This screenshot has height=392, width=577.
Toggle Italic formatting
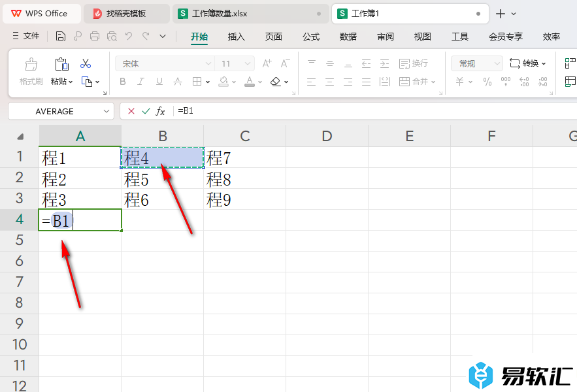tap(140, 82)
